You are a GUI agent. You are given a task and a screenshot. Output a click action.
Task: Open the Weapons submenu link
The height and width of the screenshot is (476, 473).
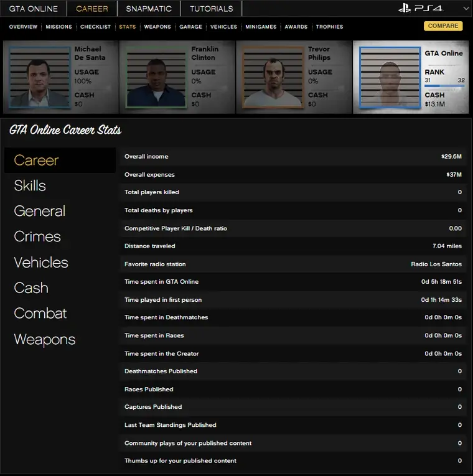pos(157,27)
